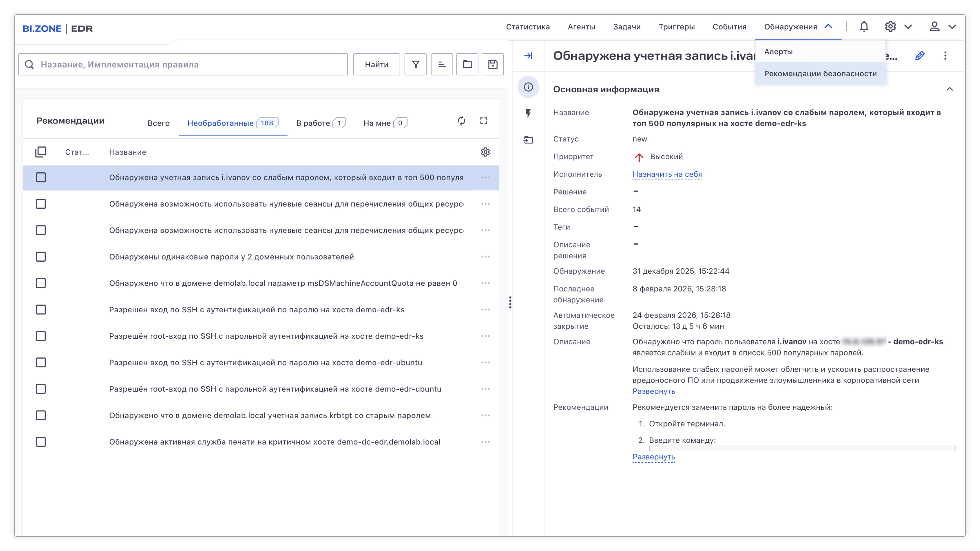Click the BI.ZONE EDR logo

click(57, 28)
